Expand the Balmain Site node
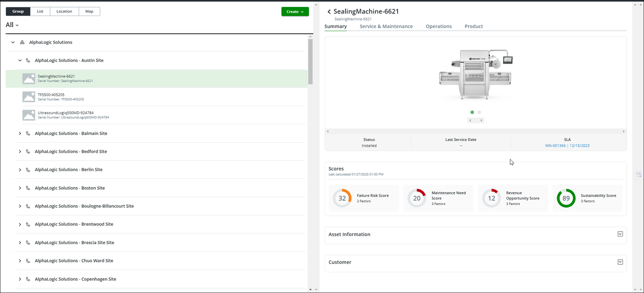 (x=19, y=133)
